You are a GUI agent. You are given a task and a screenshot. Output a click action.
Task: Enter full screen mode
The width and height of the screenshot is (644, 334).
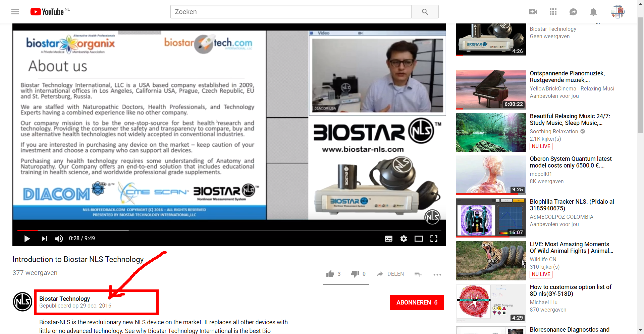click(434, 239)
